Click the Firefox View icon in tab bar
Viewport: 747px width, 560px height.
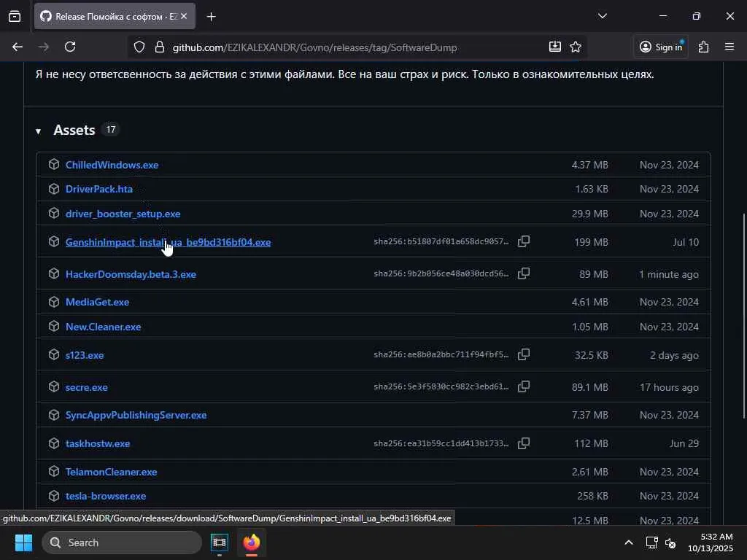(15, 17)
